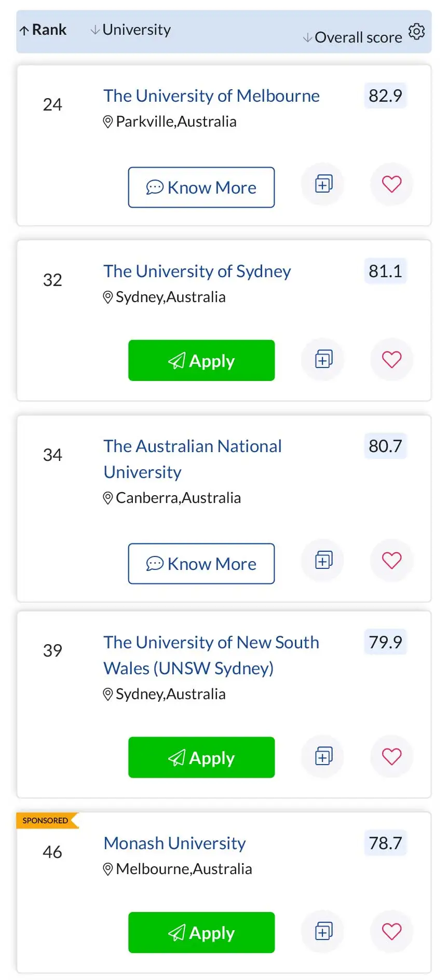Screen dimensions: 448x980
Task: Favorite the Australian National University heart
Action: click(x=391, y=560)
